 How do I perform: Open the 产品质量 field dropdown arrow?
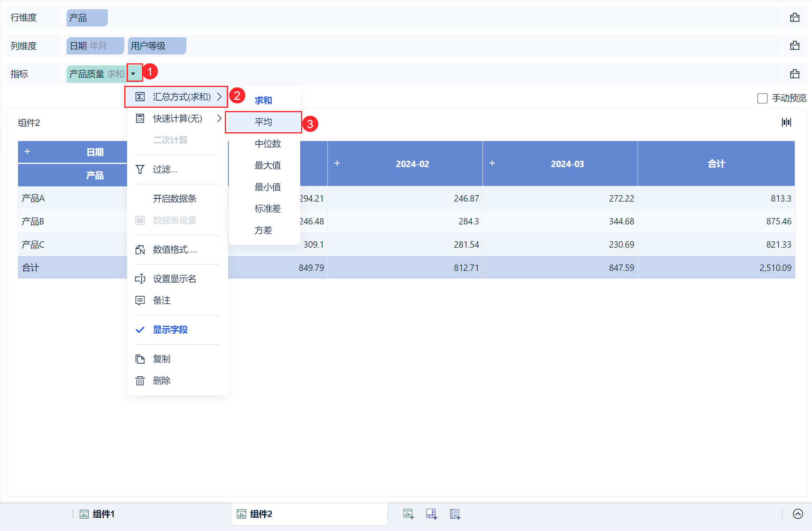tap(134, 73)
